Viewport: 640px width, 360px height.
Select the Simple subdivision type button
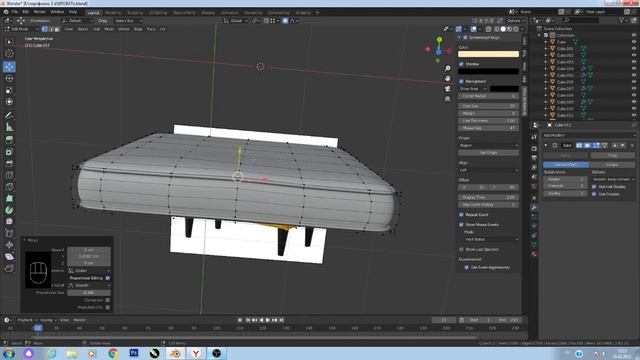[612, 164]
